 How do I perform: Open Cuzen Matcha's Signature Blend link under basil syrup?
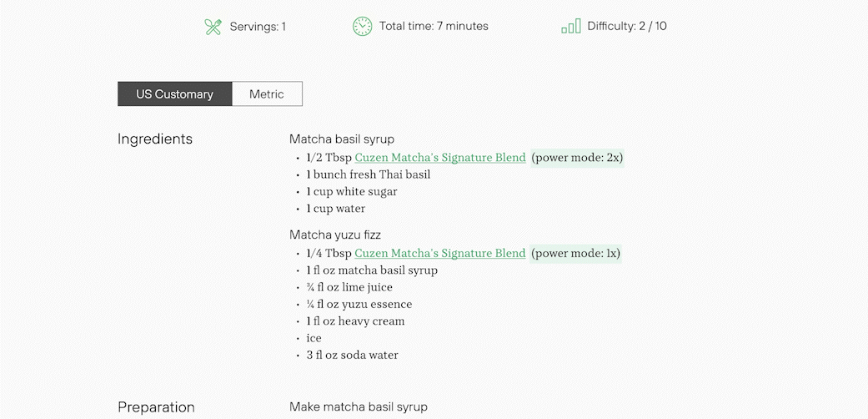440,158
